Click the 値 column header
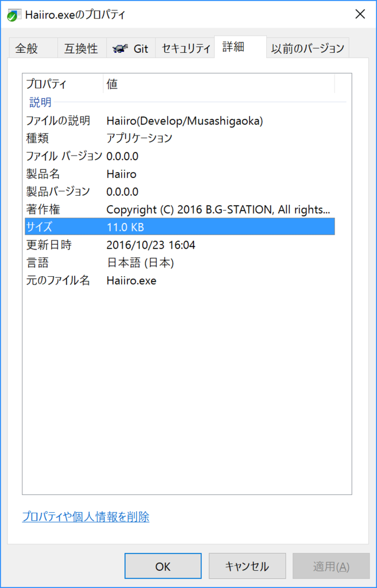 tap(219, 84)
